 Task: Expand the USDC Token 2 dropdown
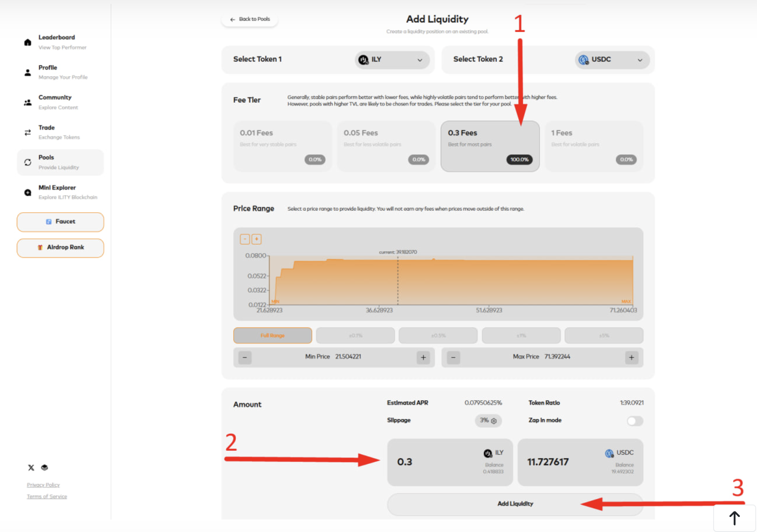(x=611, y=60)
